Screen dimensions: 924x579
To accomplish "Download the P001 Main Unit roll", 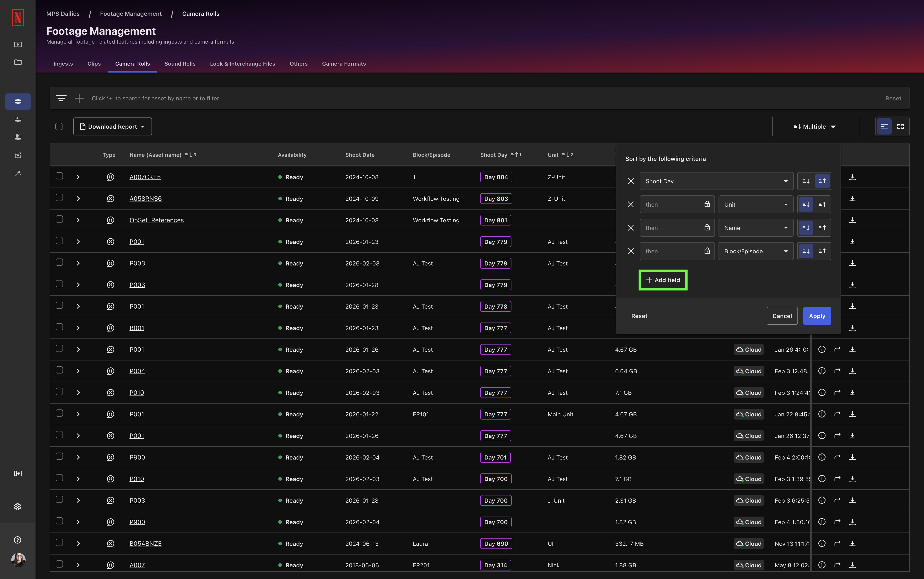I will coord(852,414).
